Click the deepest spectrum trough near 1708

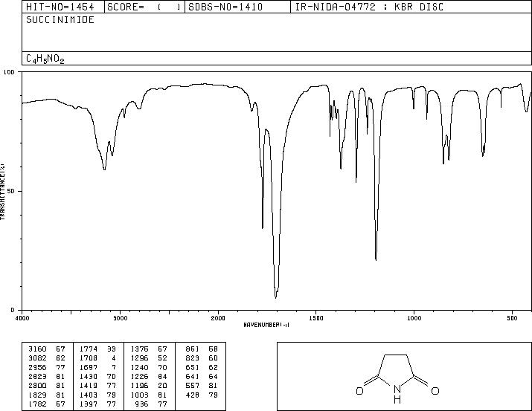(x=275, y=297)
